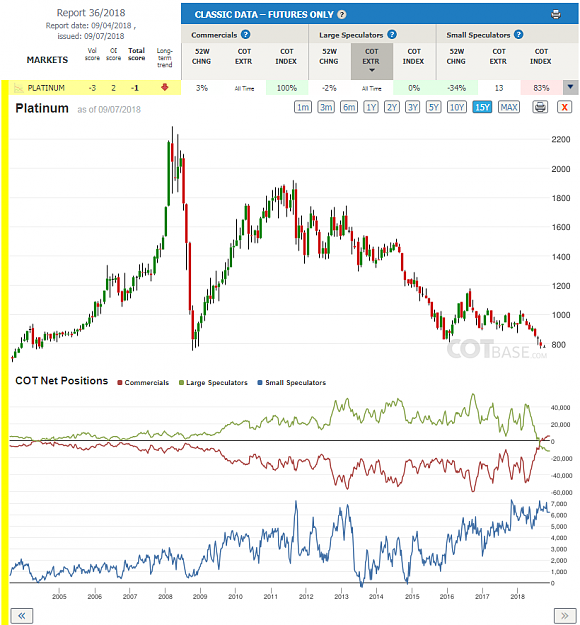Image resolution: width=580 pixels, height=625 pixels.
Task: Click Small Speculators COT EXTR value 13
Action: (x=499, y=88)
